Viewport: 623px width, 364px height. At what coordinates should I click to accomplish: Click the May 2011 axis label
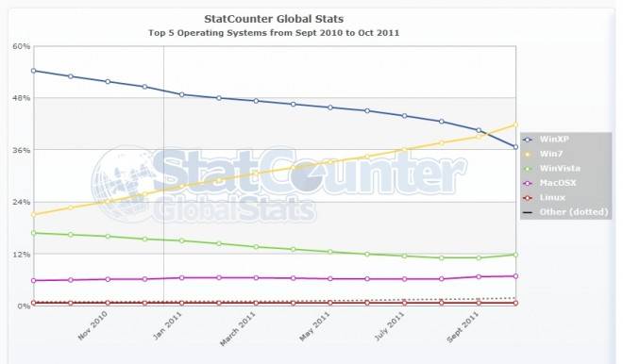[314, 326]
